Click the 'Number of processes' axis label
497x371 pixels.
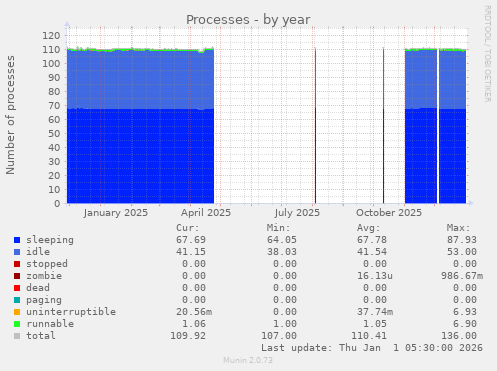pyautogui.click(x=10, y=115)
